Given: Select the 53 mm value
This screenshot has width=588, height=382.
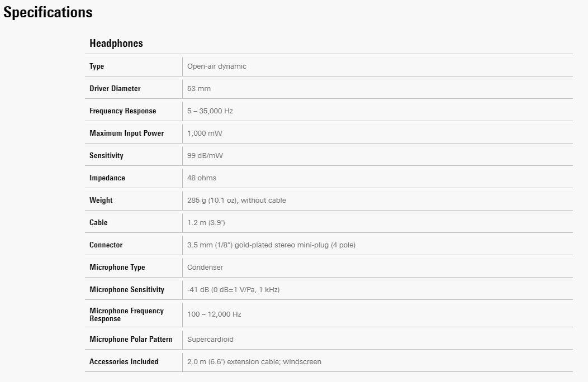Looking at the screenshot, I should (199, 89).
